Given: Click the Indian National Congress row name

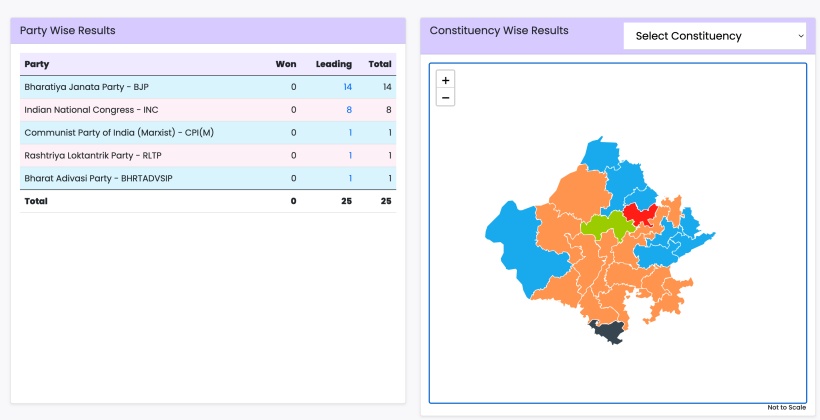Looking at the screenshot, I should [91, 110].
